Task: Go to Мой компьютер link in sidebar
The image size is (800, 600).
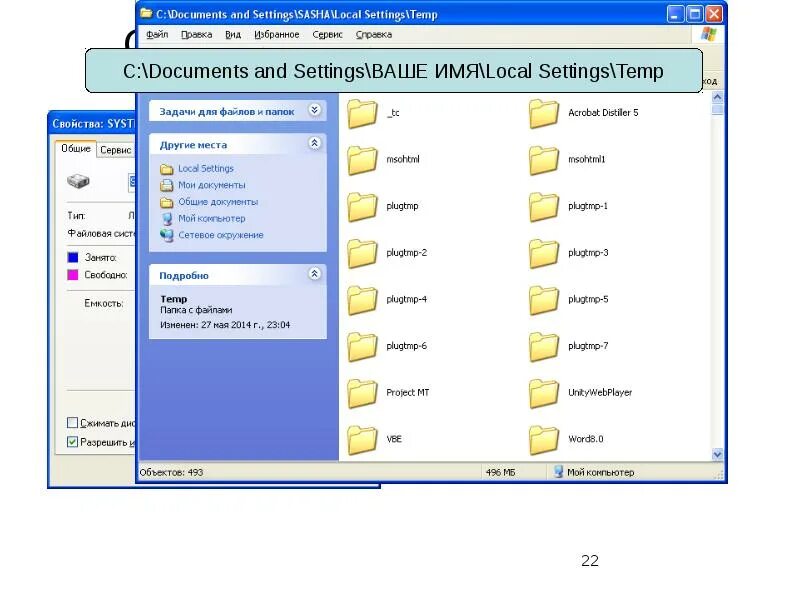Action: point(212,218)
